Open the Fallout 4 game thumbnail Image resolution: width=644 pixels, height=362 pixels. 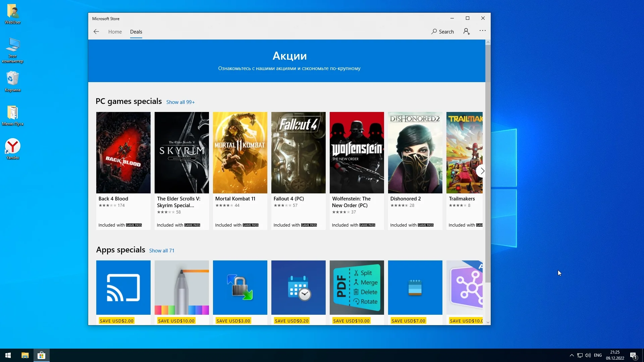[298, 153]
